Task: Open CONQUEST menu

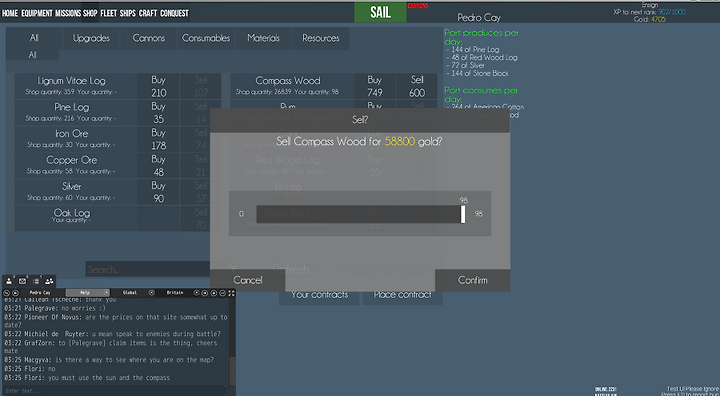Action: coord(174,13)
